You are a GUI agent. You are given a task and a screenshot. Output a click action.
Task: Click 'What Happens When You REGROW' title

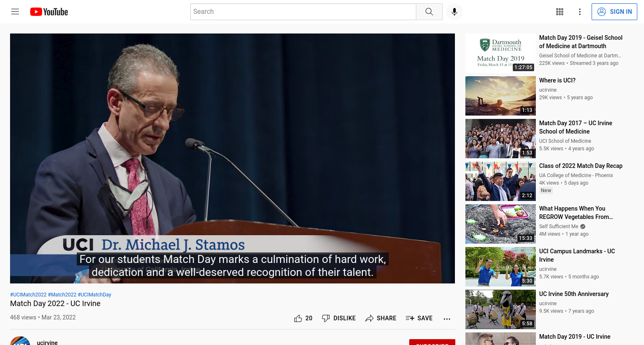(x=576, y=213)
